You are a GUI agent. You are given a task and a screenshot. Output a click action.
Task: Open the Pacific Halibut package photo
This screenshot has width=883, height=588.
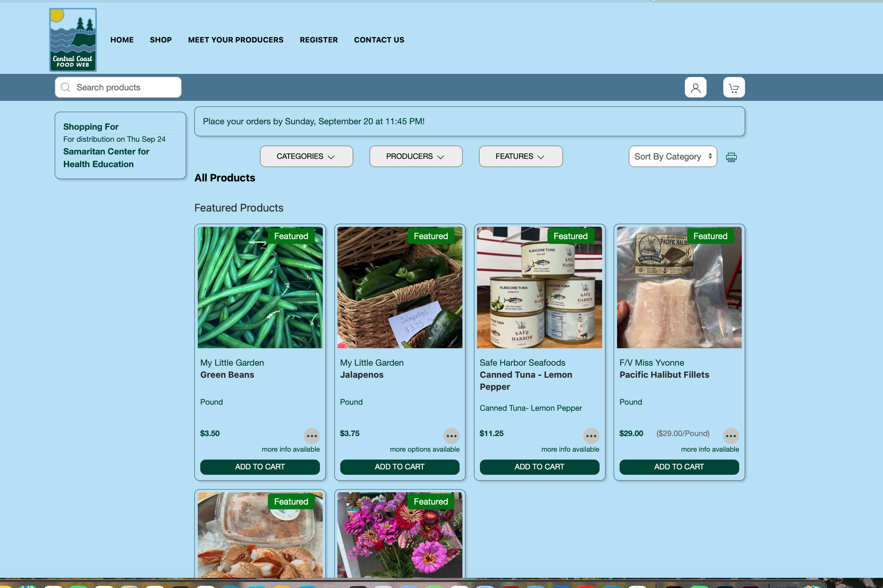[x=679, y=287]
